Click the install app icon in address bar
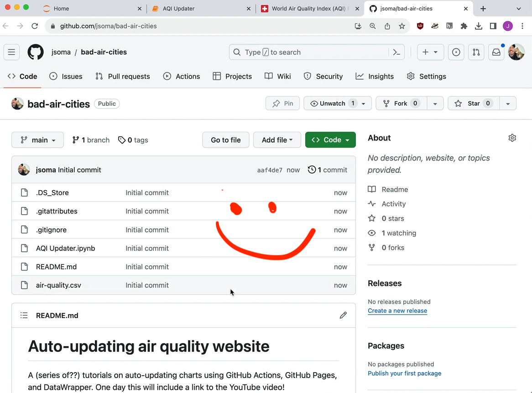The width and height of the screenshot is (532, 393). point(358,26)
